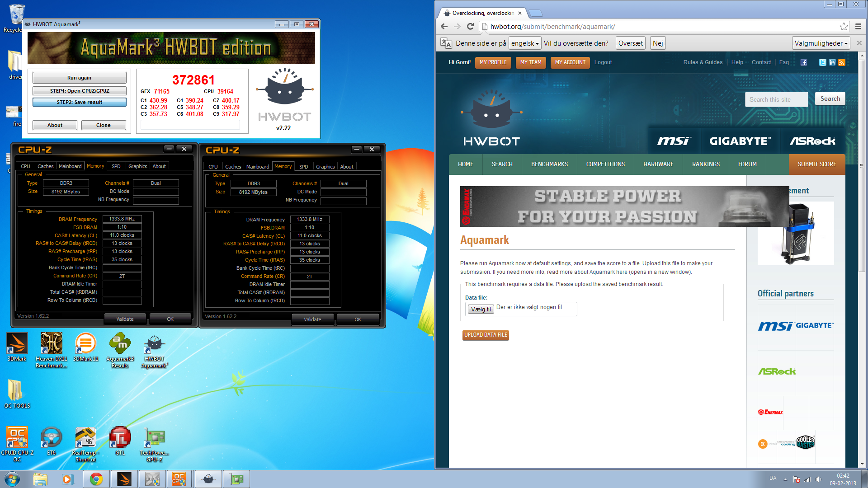Open the HWBOT Twitter icon link
868x488 pixels.
pos(822,62)
